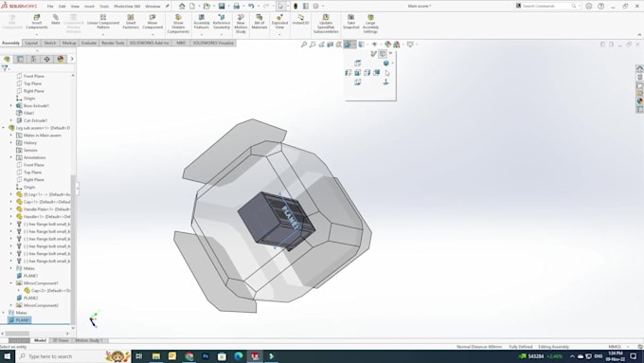
Task: Collapse the MirrorComponent1 node
Action: [11, 283]
